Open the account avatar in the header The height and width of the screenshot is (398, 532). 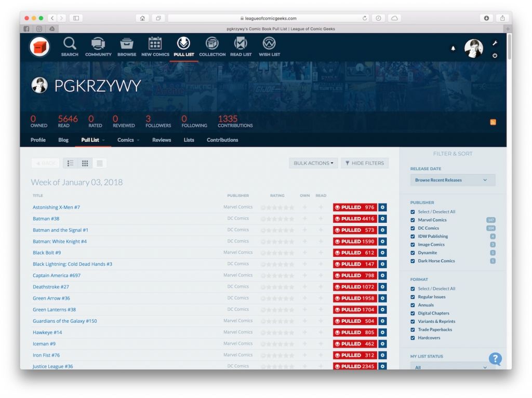(x=474, y=48)
